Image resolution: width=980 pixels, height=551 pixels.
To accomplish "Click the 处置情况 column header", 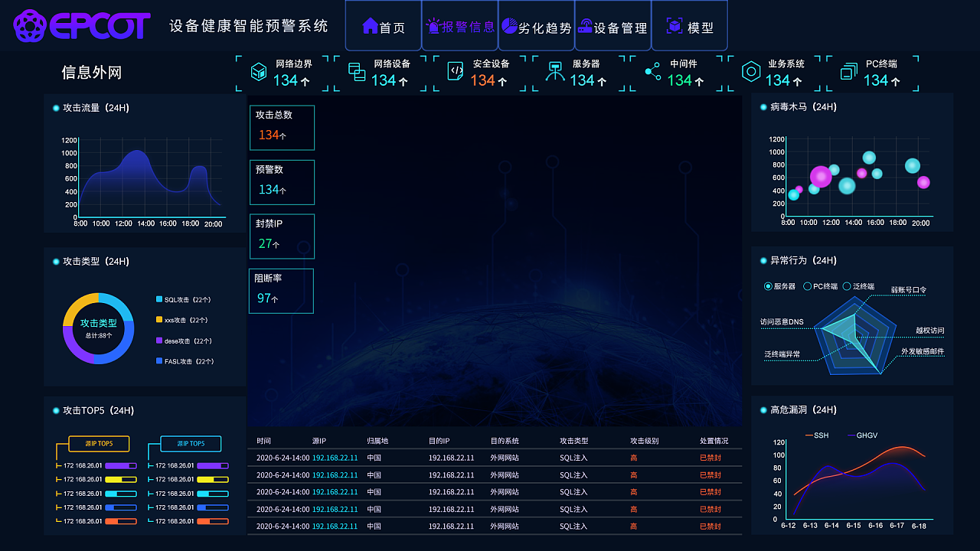I will [x=714, y=441].
